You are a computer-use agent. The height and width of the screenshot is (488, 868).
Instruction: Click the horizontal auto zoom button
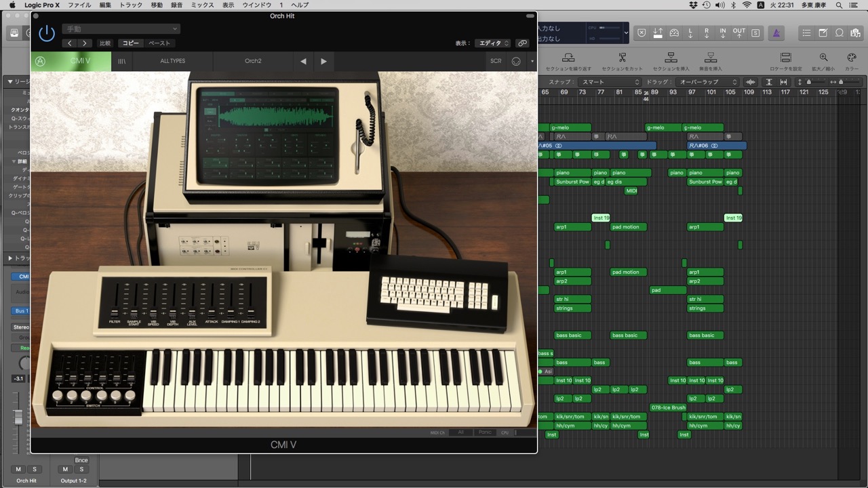click(783, 82)
